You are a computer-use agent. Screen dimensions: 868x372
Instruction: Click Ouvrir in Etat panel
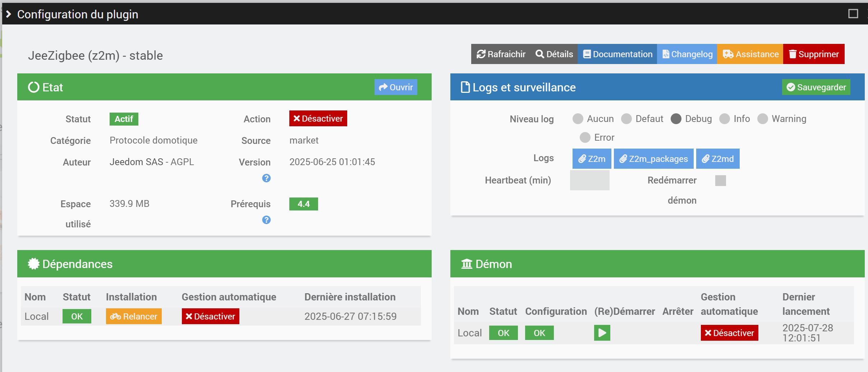[x=396, y=87]
